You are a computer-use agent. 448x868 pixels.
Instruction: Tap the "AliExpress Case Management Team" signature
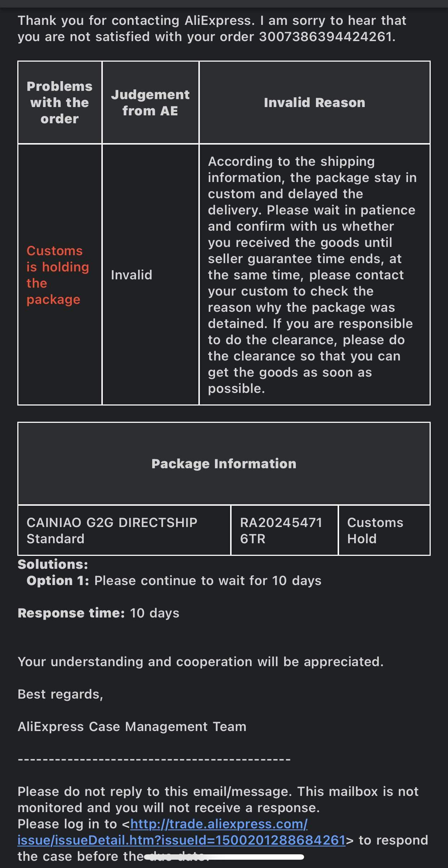[132, 727]
